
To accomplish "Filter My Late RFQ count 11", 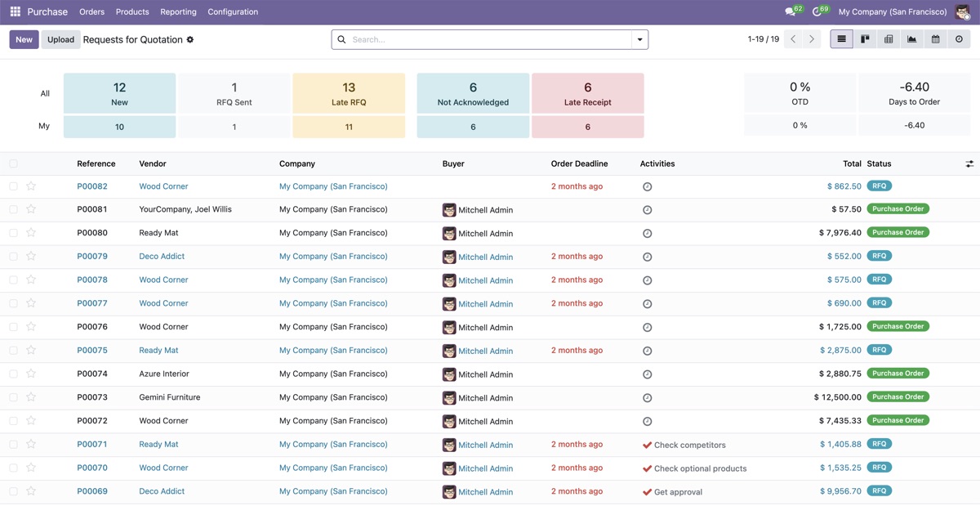I will (349, 127).
